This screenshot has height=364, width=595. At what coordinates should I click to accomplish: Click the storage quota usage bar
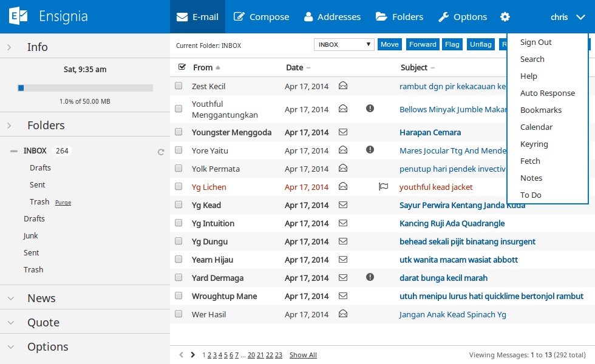pos(85,88)
